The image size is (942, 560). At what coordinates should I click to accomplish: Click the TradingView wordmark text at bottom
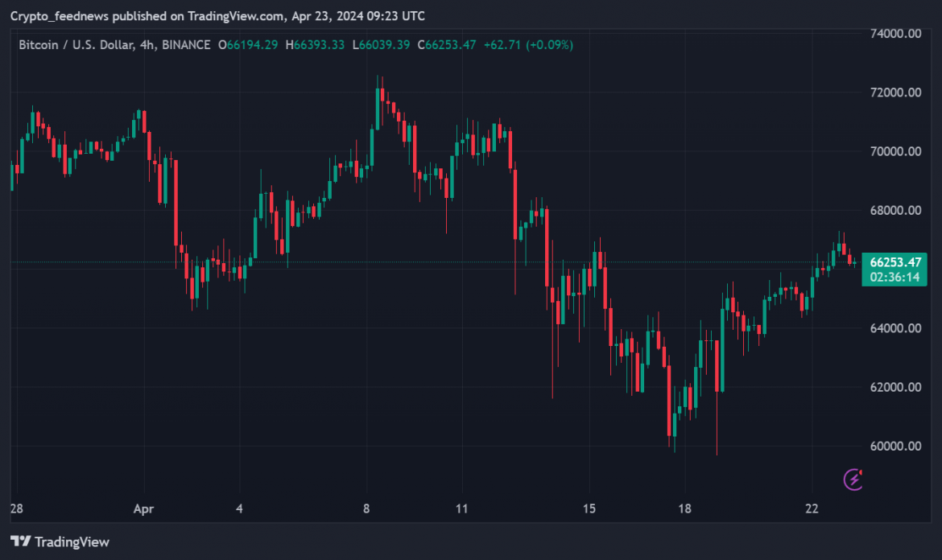tap(72, 542)
